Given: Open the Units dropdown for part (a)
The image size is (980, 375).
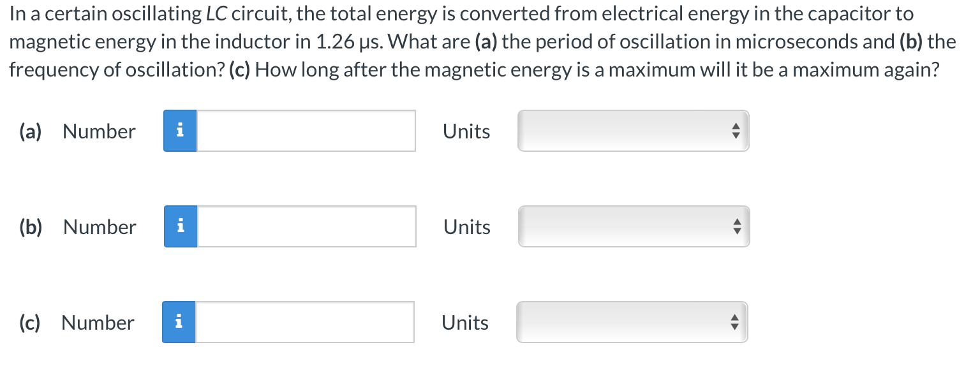Looking at the screenshot, I should tap(633, 131).
